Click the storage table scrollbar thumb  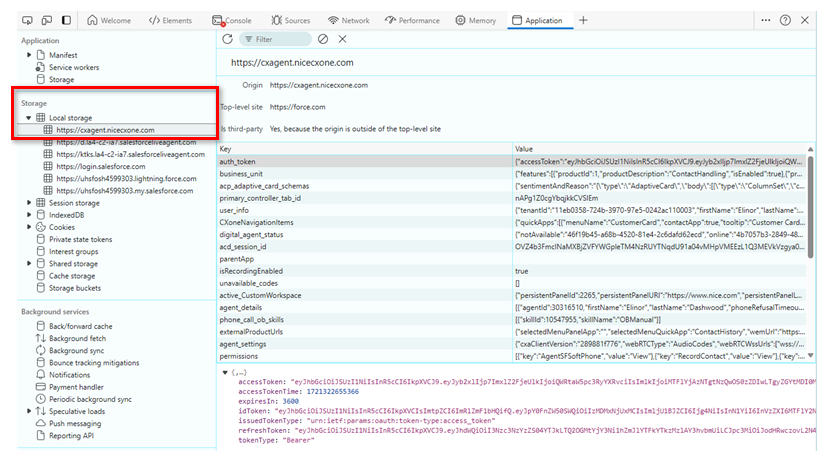coord(810,207)
